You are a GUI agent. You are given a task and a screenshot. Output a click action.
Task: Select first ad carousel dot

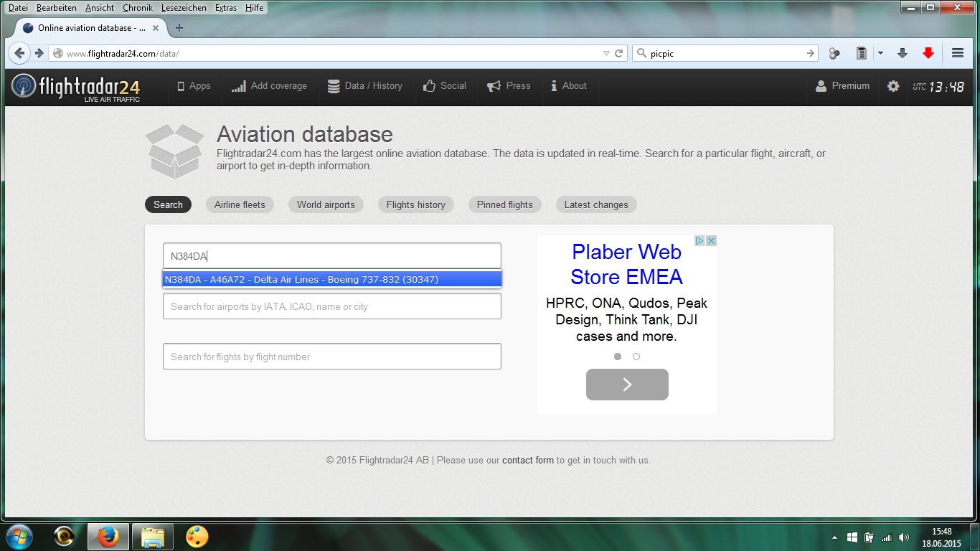(x=618, y=357)
